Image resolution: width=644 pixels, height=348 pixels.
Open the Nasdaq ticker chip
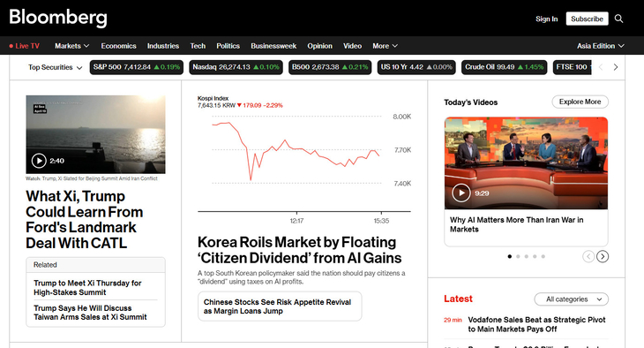(x=236, y=67)
